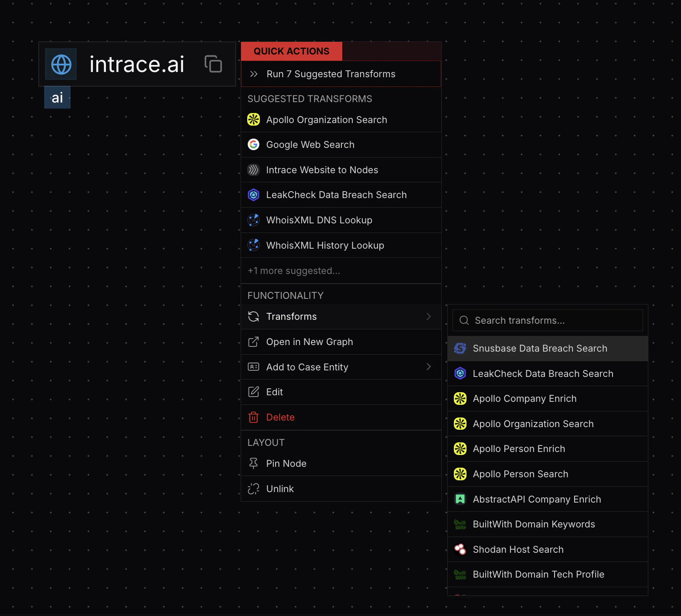Click the Open in New Graph icon

[x=254, y=342]
